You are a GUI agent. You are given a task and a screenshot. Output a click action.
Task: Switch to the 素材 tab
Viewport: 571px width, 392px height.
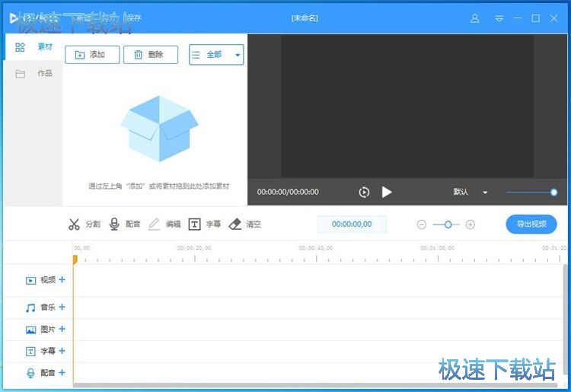coord(34,47)
